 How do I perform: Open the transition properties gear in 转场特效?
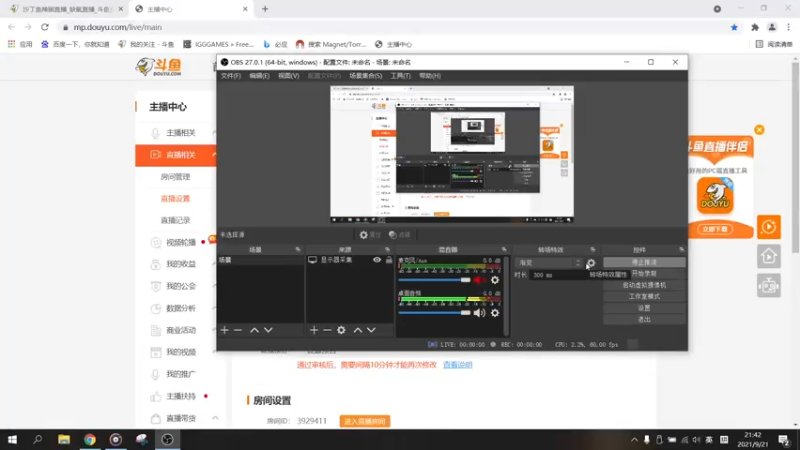pos(591,263)
